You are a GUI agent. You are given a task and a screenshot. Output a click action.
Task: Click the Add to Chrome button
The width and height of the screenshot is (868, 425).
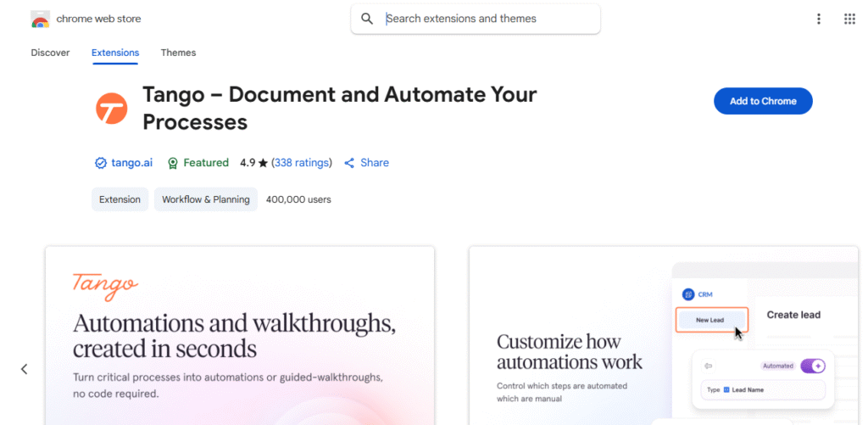click(x=763, y=101)
